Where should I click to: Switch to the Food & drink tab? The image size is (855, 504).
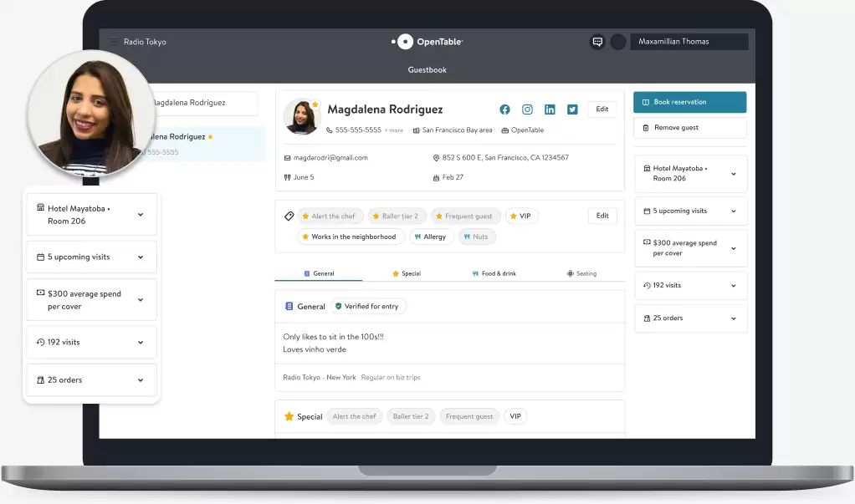tap(494, 273)
